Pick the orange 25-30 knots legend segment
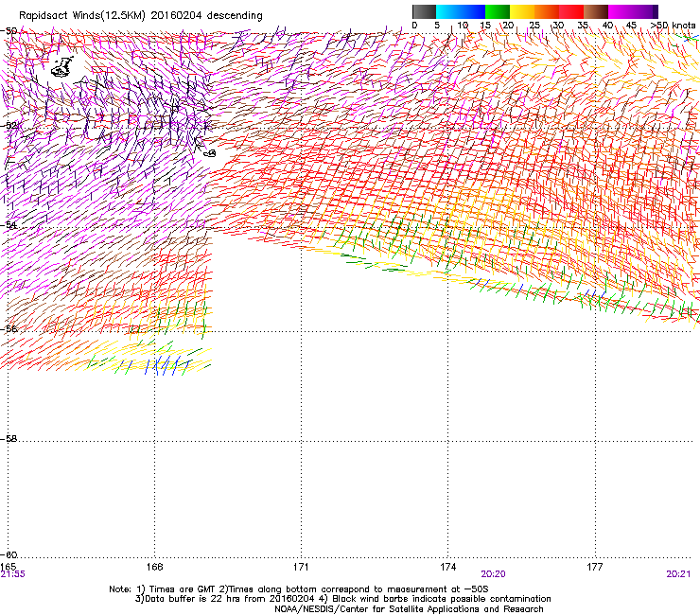Image resolution: width=700 pixels, height=615 pixels. tap(547, 11)
